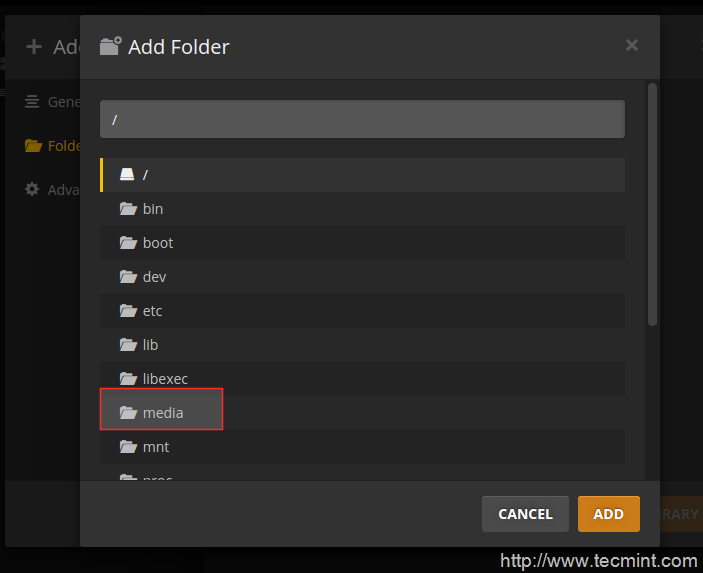Click the lib folder icon
703x573 pixels.
point(128,345)
